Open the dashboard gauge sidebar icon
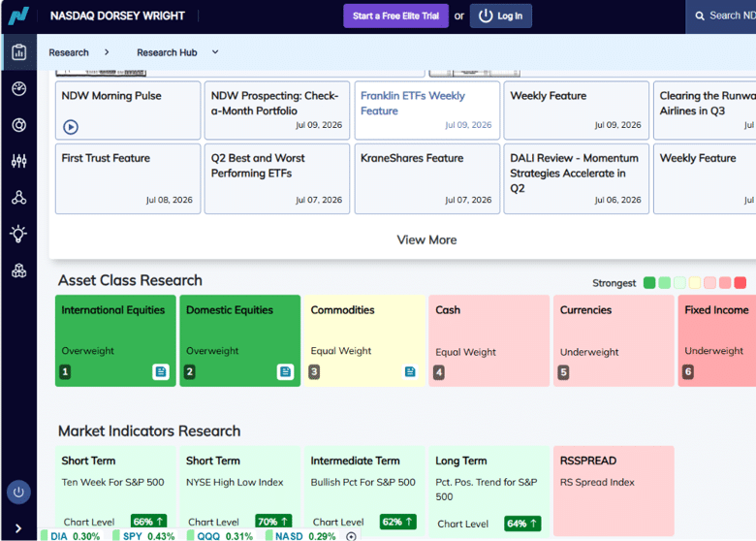 [x=18, y=89]
